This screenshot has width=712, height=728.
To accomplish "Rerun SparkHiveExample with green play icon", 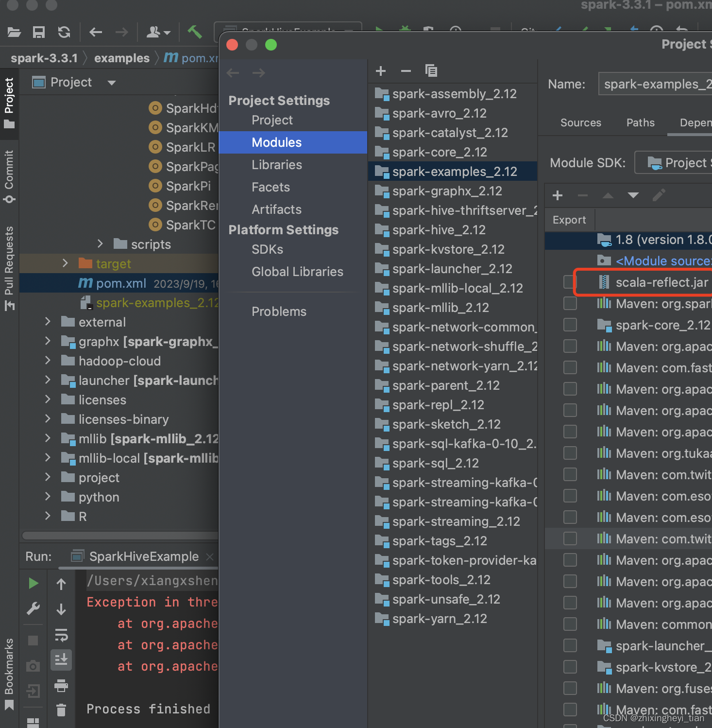I will tap(34, 583).
